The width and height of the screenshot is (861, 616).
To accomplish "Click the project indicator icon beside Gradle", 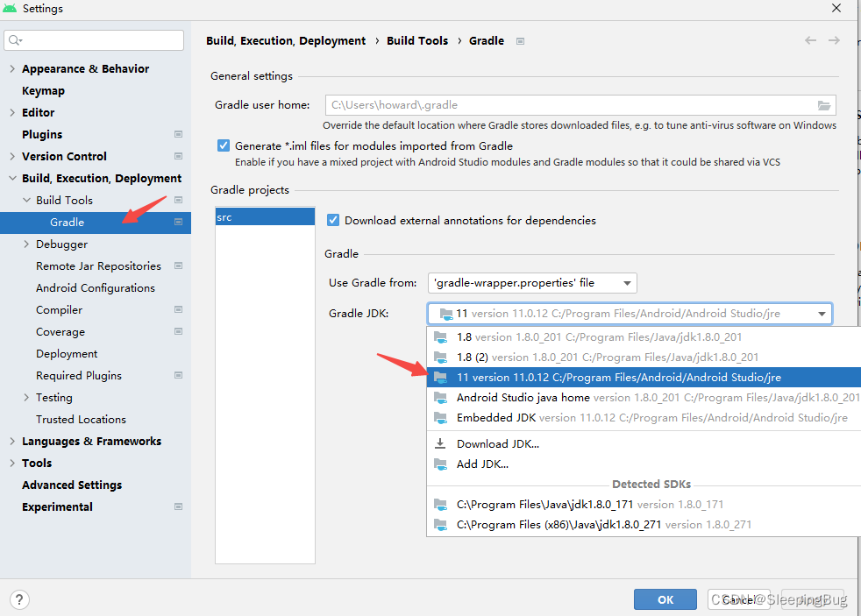I will 179,222.
